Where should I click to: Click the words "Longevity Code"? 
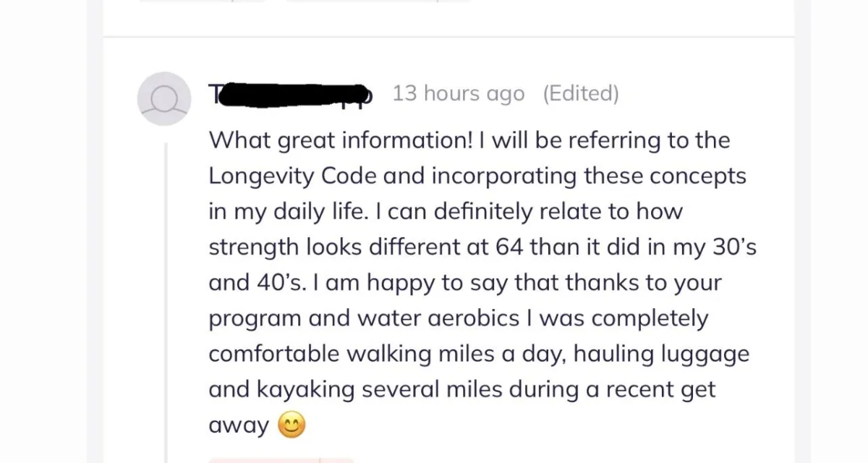click(x=291, y=176)
